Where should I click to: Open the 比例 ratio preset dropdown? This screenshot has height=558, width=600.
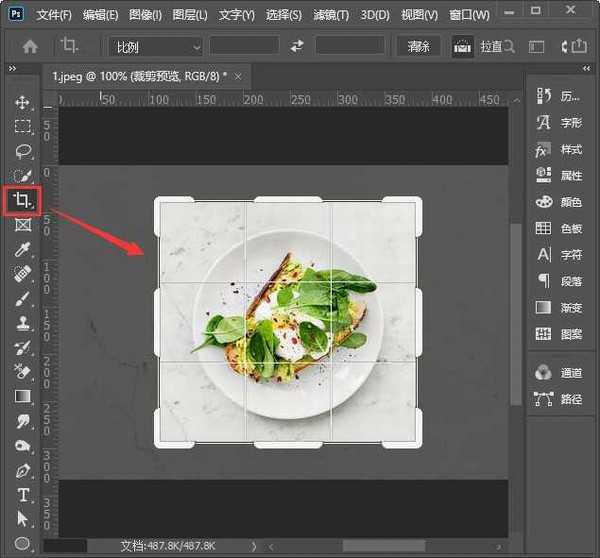pos(155,46)
